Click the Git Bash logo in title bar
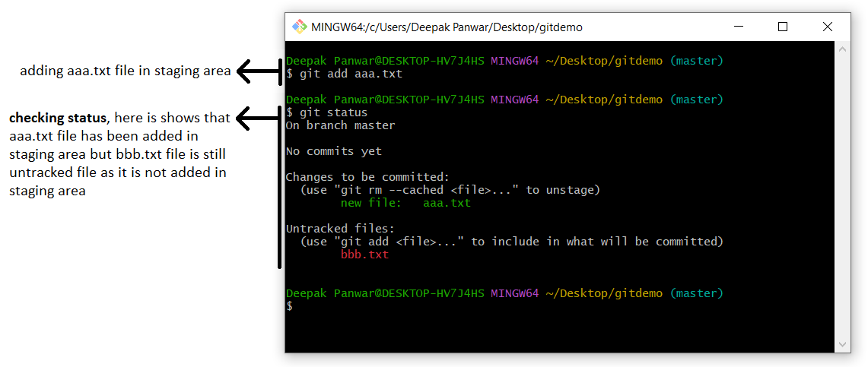The height and width of the screenshot is (367, 868). 299,27
